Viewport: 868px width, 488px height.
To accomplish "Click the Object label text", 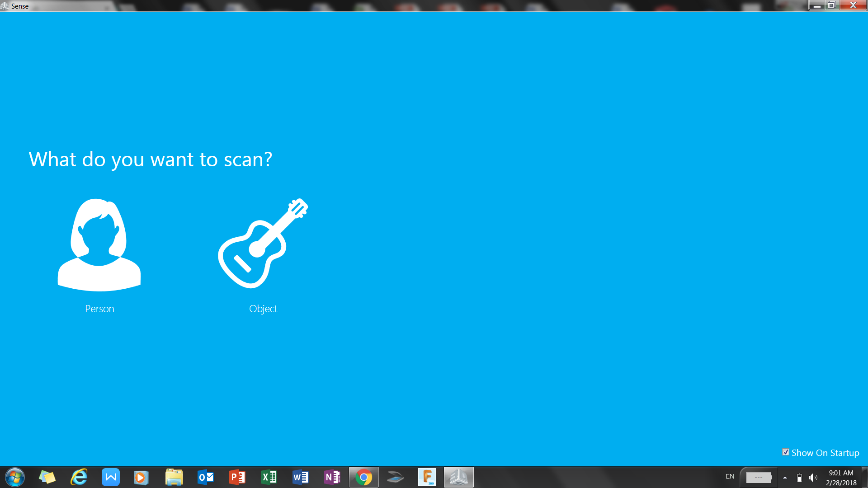I will [263, 309].
